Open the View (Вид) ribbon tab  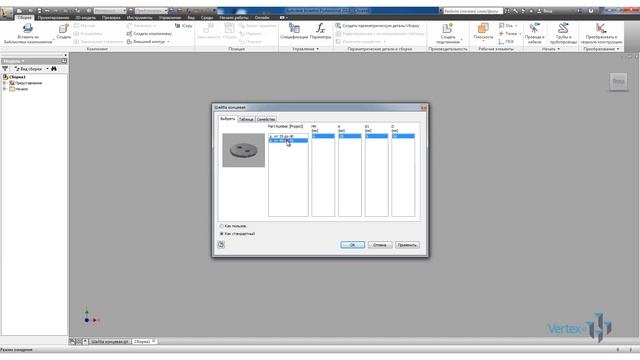(191, 18)
